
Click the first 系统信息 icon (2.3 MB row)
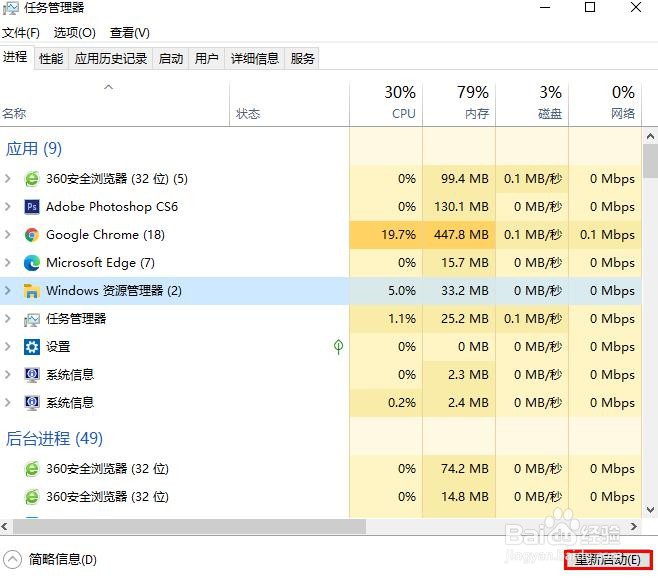[x=32, y=375]
